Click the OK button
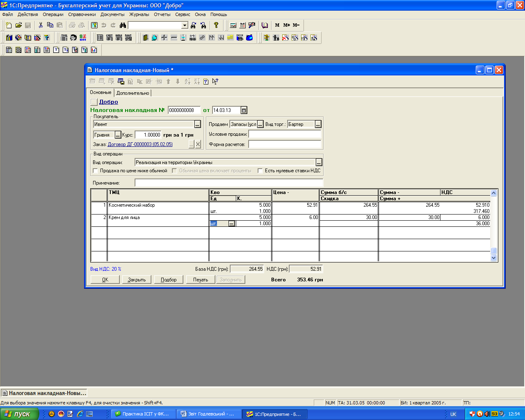 [105, 280]
